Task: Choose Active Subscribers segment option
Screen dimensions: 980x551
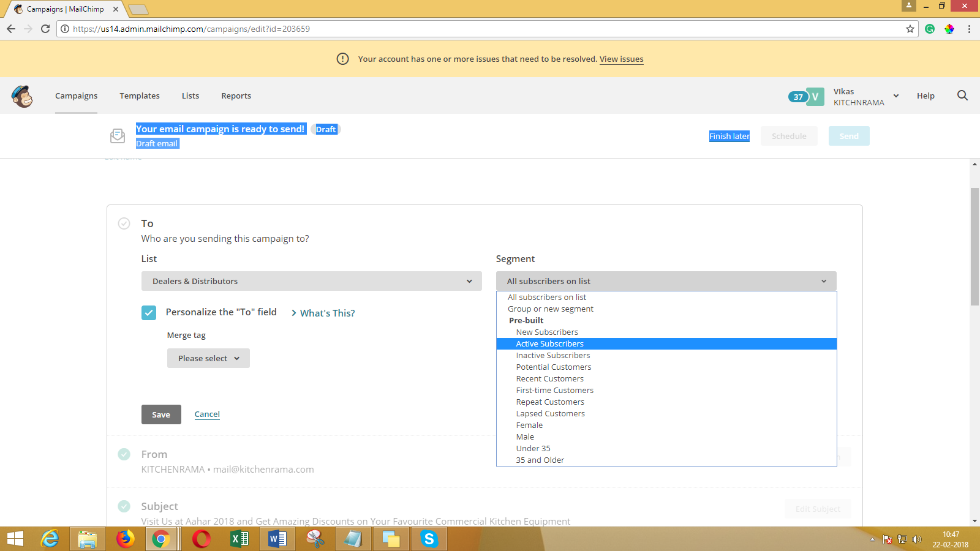Action: pos(666,343)
